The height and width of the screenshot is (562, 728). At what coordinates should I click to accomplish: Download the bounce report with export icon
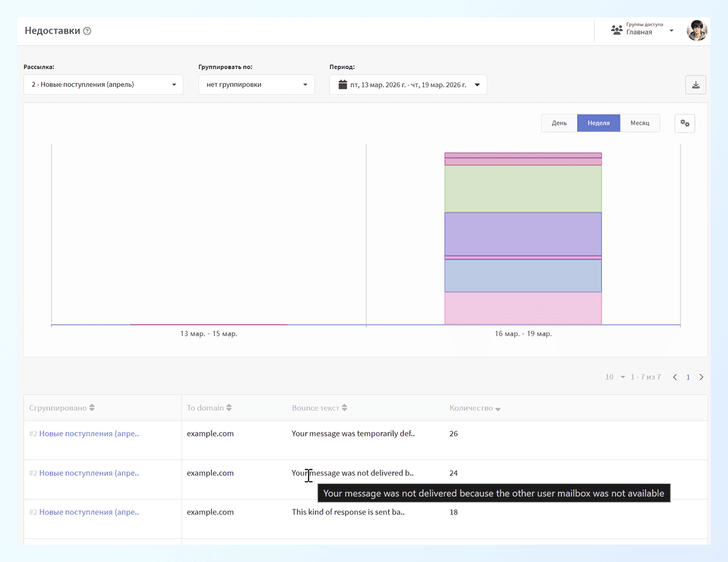click(x=696, y=85)
